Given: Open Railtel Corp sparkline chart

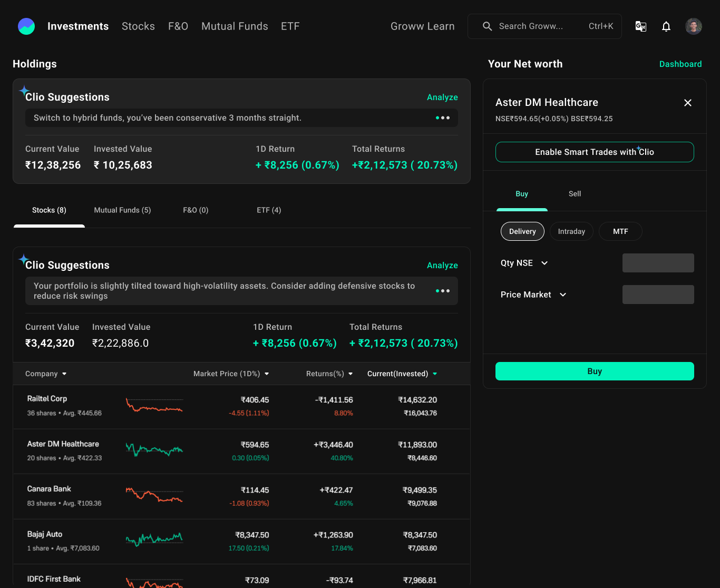Looking at the screenshot, I should click(154, 405).
